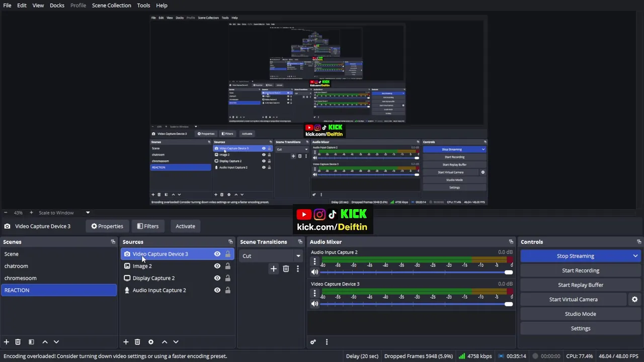The image size is (644, 362).
Task: Open the Tools menu
Action: (x=143, y=5)
